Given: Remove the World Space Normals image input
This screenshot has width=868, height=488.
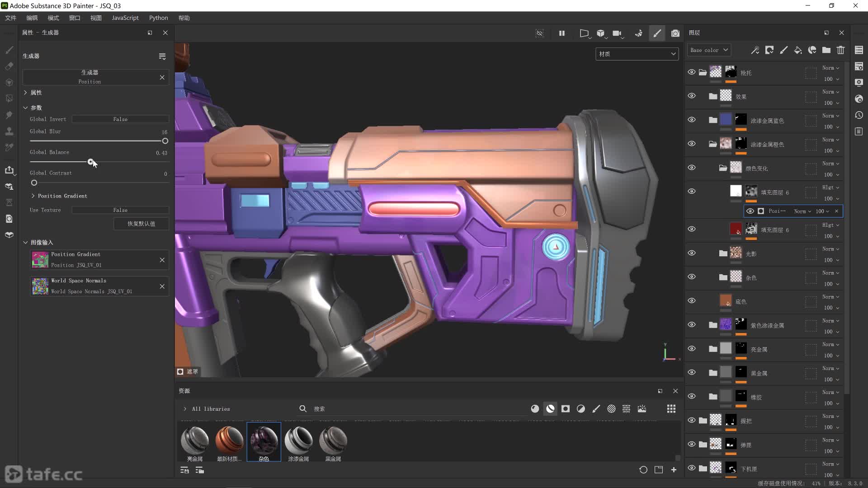Looking at the screenshot, I should pos(162,286).
